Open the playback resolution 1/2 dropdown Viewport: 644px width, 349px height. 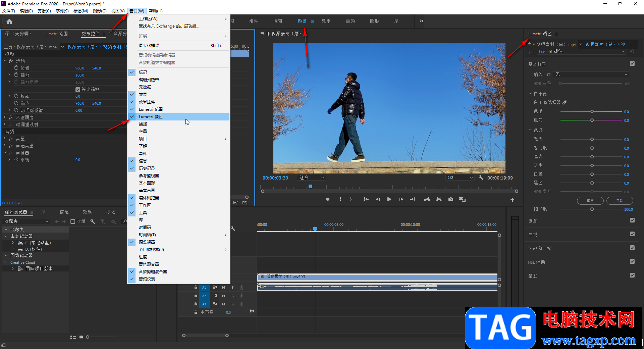pyautogui.click(x=460, y=178)
